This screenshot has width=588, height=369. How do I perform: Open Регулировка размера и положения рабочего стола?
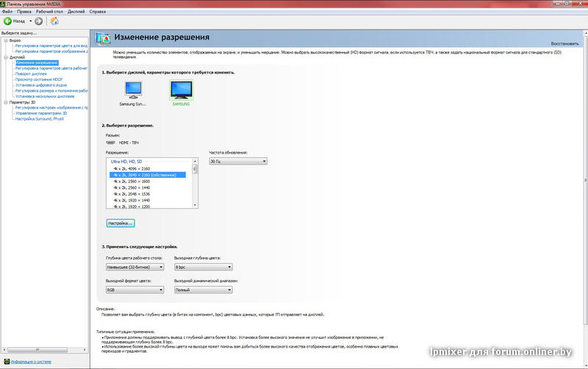point(51,90)
